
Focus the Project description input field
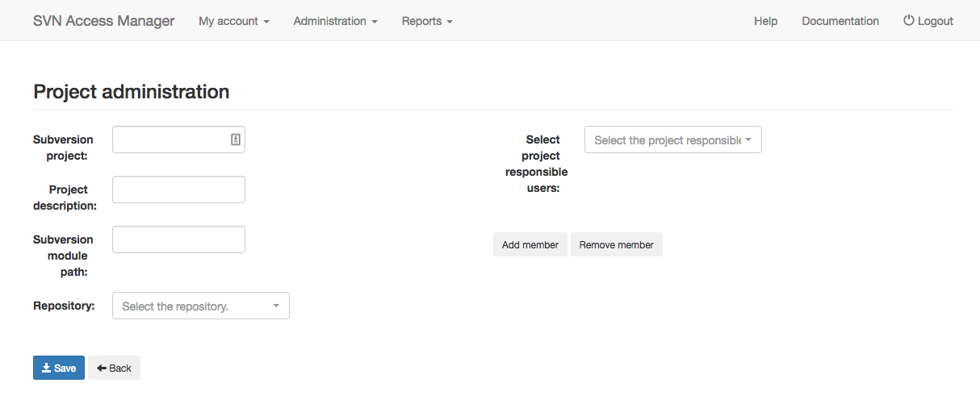178,189
